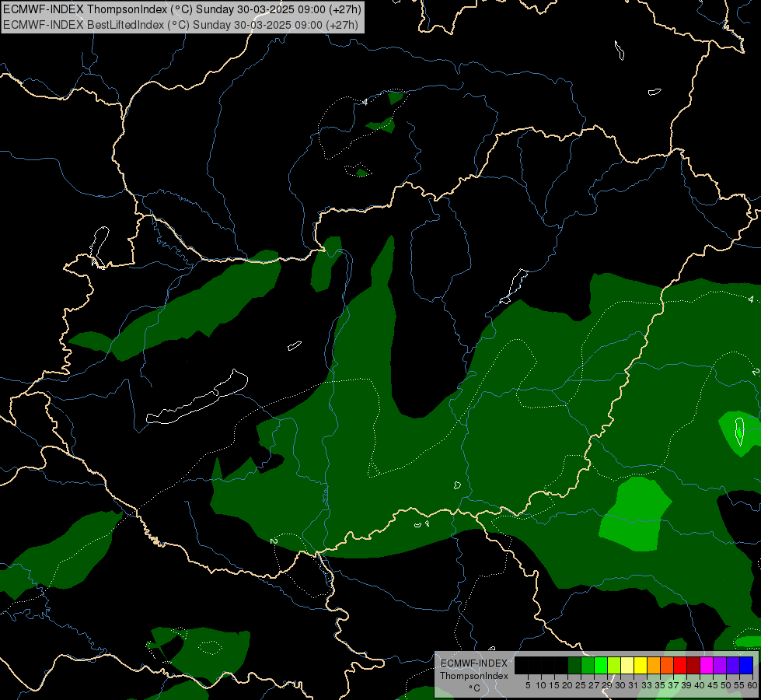Click the magenta 40-45 legend swatch
The width and height of the screenshot is (761, 700).
(707, 665)
